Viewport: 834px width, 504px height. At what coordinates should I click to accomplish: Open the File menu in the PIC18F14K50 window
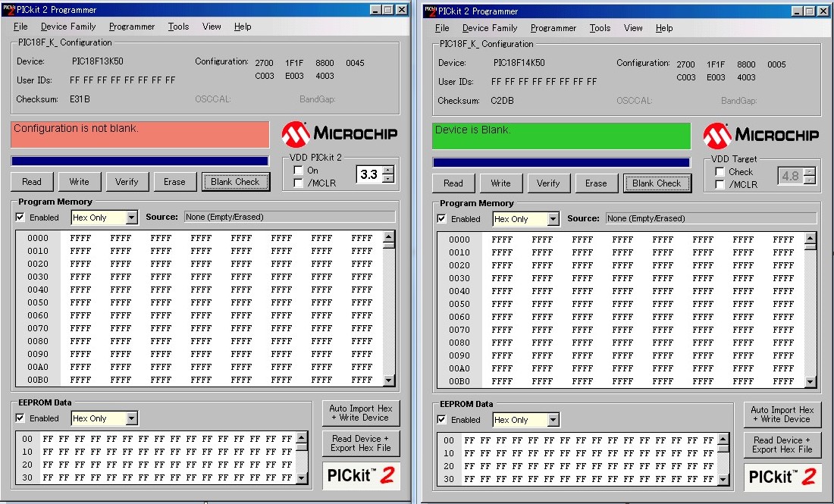pyautogui.click(x=442, y=28)
